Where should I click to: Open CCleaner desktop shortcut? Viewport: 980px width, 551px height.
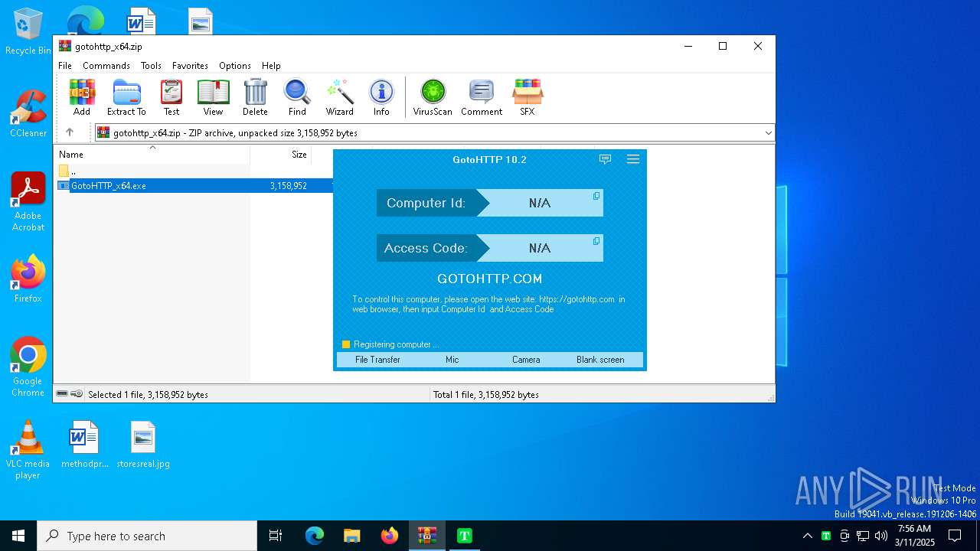(x=28, y=113)
